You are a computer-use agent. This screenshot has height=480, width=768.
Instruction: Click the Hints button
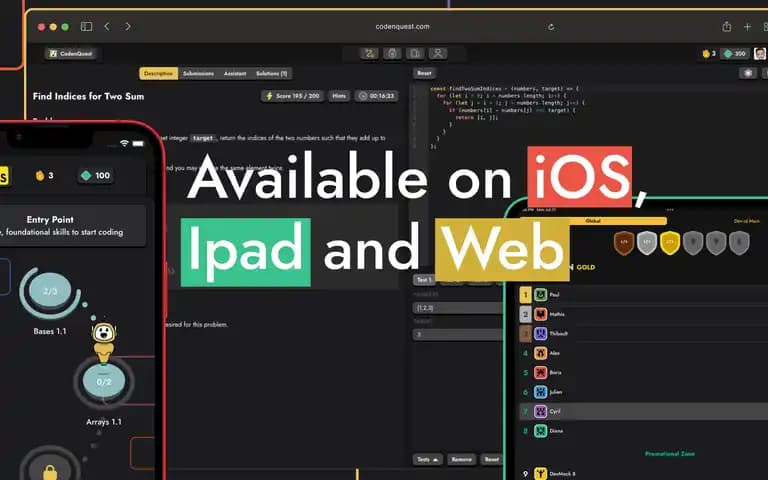coord(339,96)
